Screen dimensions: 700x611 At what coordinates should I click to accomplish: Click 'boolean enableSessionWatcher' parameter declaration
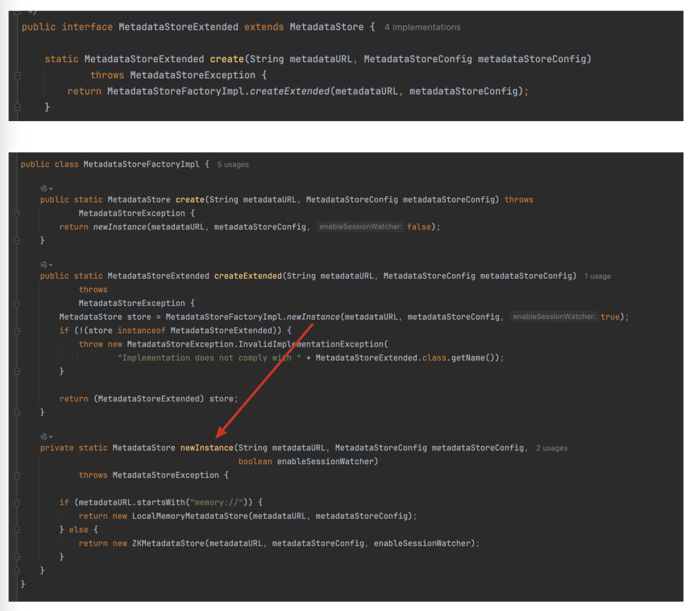click(x=306, y=461)
